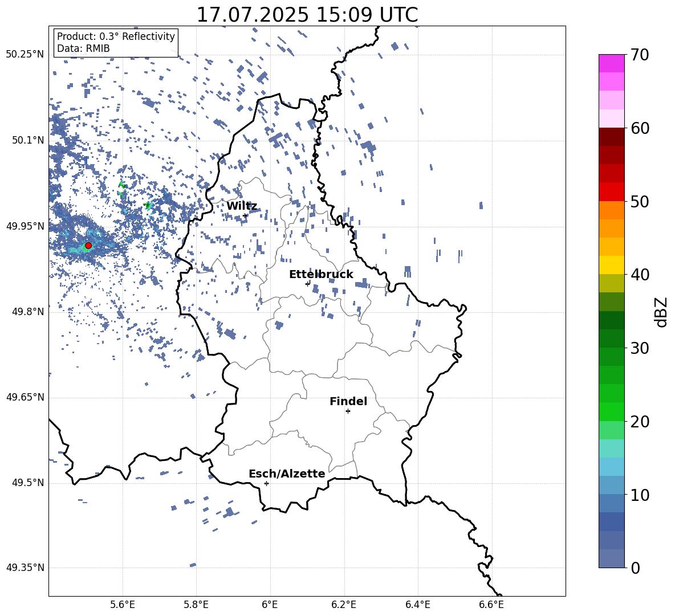The width and height of the screenshot is (675, 616).
Task: Click the Ettelbruck station cross marker
Action: point(307,284)
